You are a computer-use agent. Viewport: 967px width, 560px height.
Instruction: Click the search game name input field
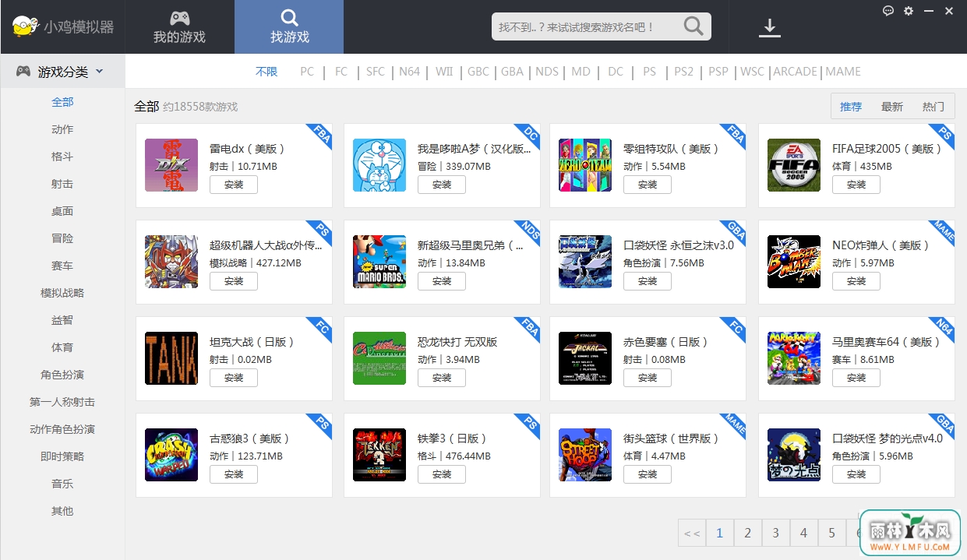(585, 26)
